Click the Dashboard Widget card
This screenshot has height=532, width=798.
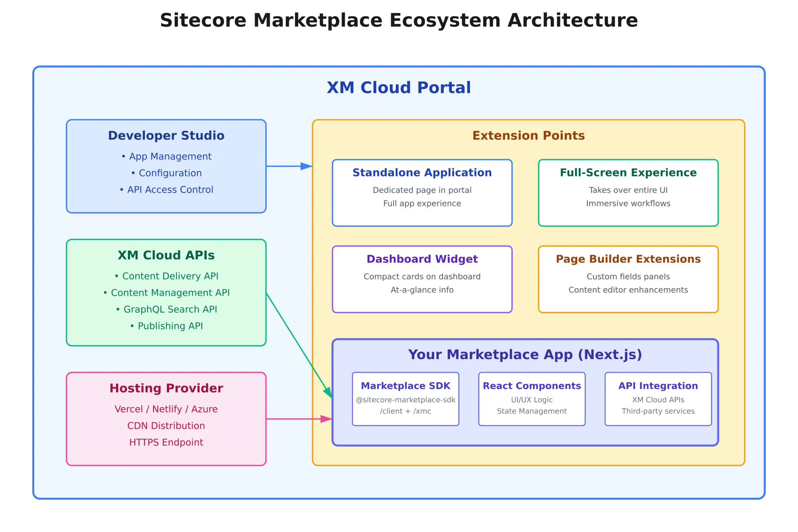point(422,279)
